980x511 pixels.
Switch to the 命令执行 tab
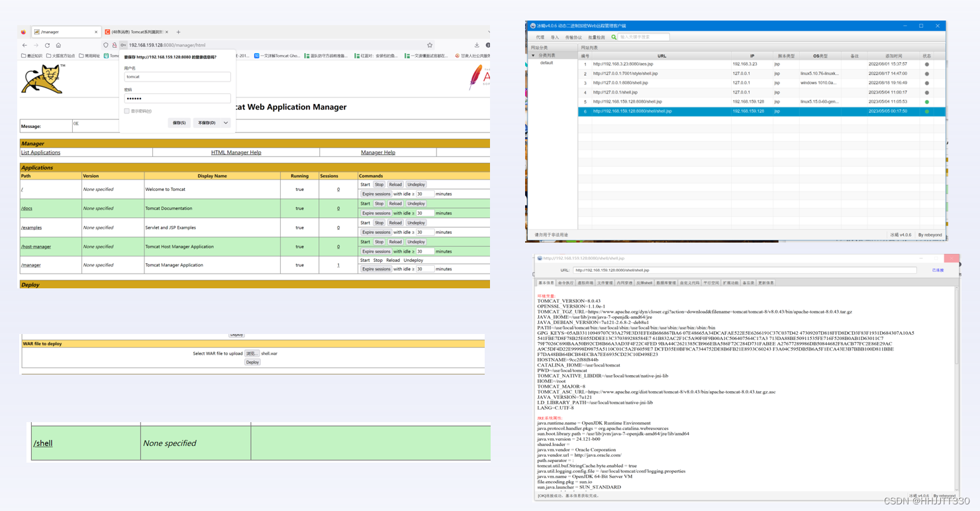pos(565,283)
